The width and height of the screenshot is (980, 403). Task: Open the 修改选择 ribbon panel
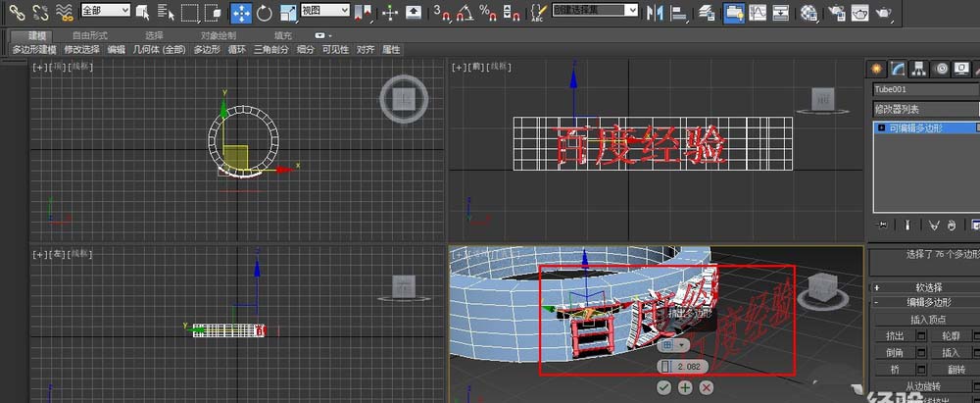pos(82,49)
